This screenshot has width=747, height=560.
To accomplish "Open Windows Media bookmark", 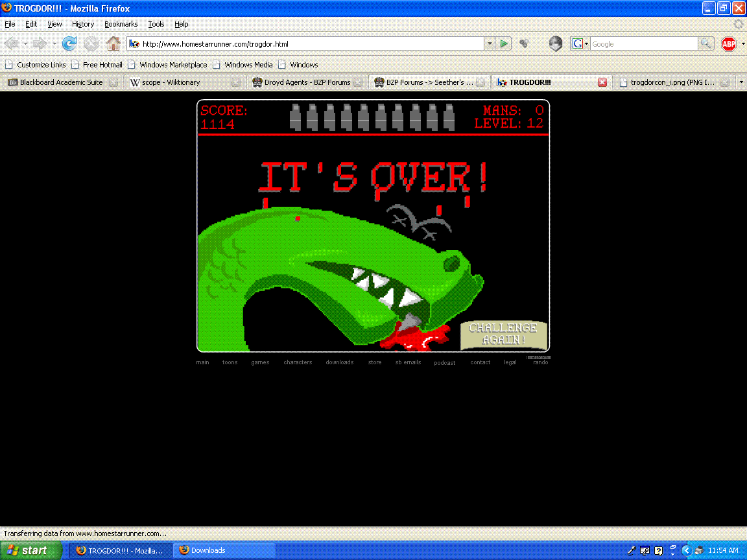I will pos(243,65).
